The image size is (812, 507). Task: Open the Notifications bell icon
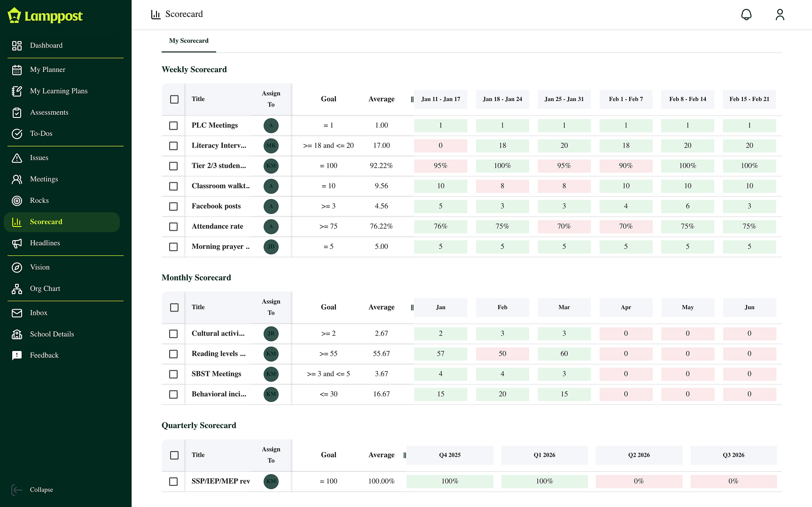(747, 15)
